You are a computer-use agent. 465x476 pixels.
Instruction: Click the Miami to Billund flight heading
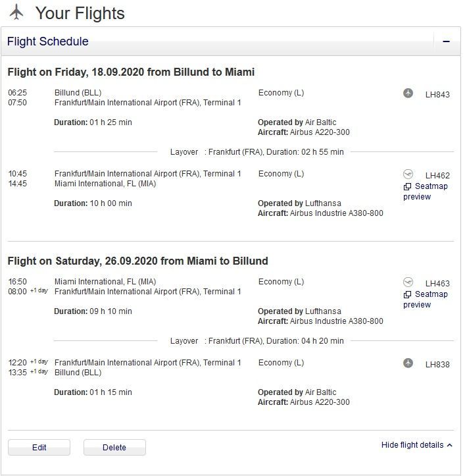[x=137, y=261]
